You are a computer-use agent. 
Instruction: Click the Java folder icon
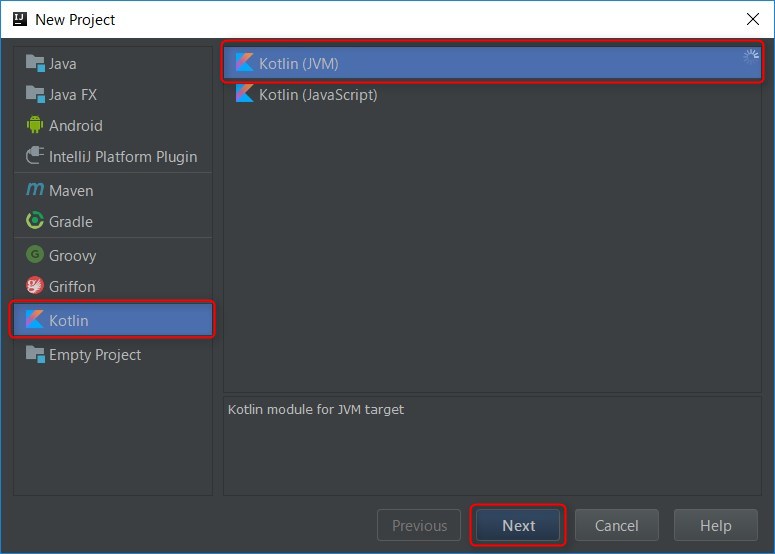coord(35,63)
